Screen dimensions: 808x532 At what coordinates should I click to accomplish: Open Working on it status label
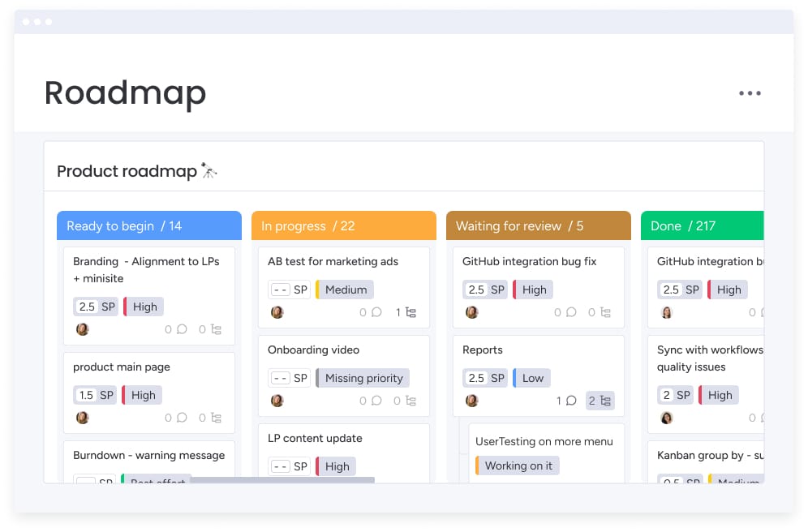[518, 466]
